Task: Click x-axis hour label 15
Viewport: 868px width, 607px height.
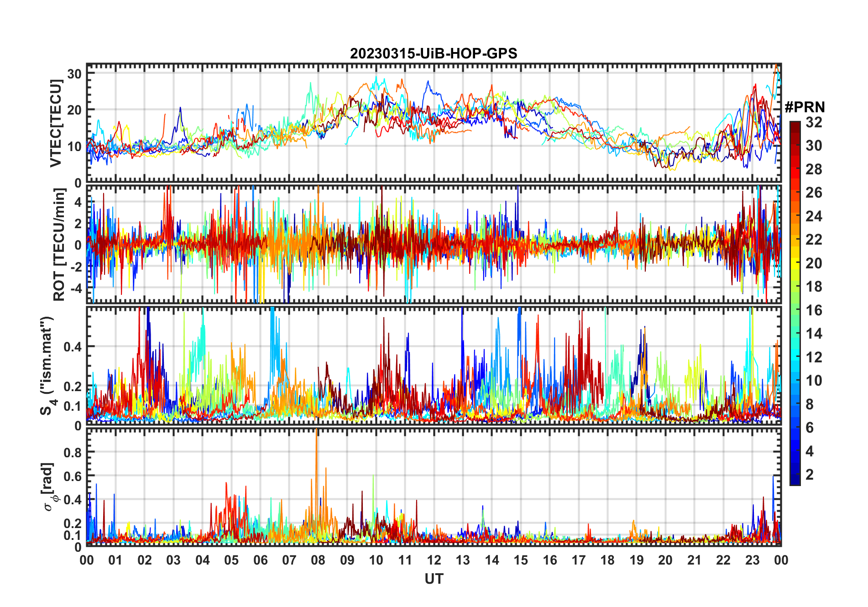Action: coord(521,560)
